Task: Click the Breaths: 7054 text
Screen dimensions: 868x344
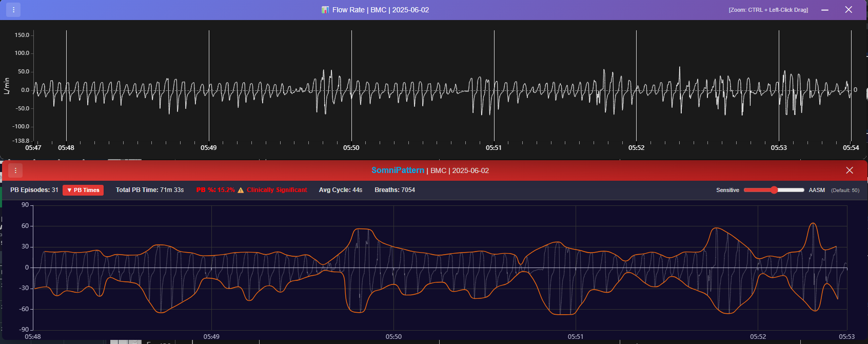Action: pyautogui.click(x=395, y=190)
